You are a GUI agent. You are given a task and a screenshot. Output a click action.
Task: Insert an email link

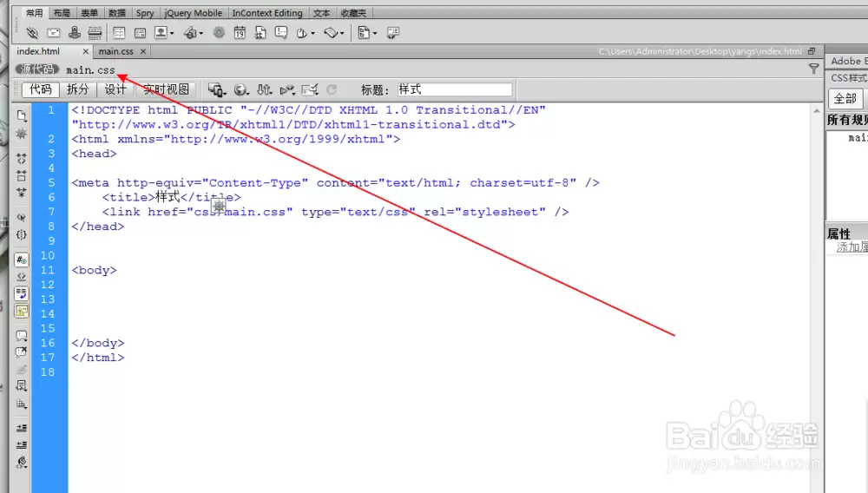tap(53, 33)
